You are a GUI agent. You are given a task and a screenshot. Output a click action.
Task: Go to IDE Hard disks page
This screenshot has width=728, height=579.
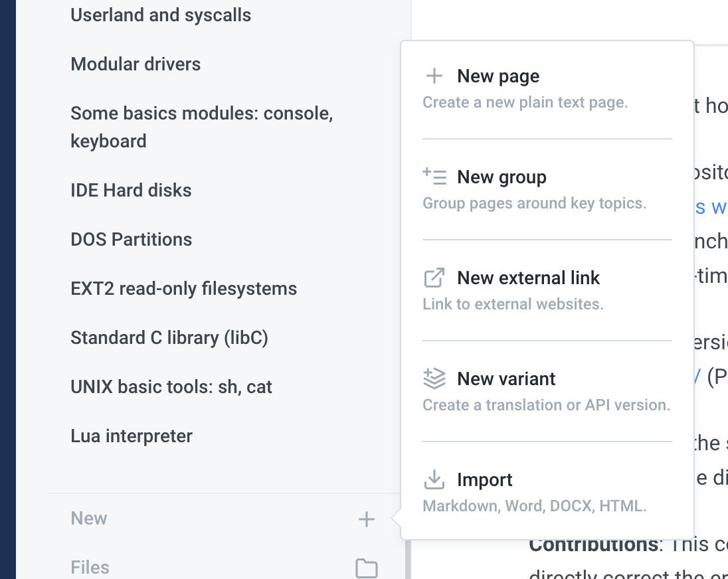(x=131, y=190)
